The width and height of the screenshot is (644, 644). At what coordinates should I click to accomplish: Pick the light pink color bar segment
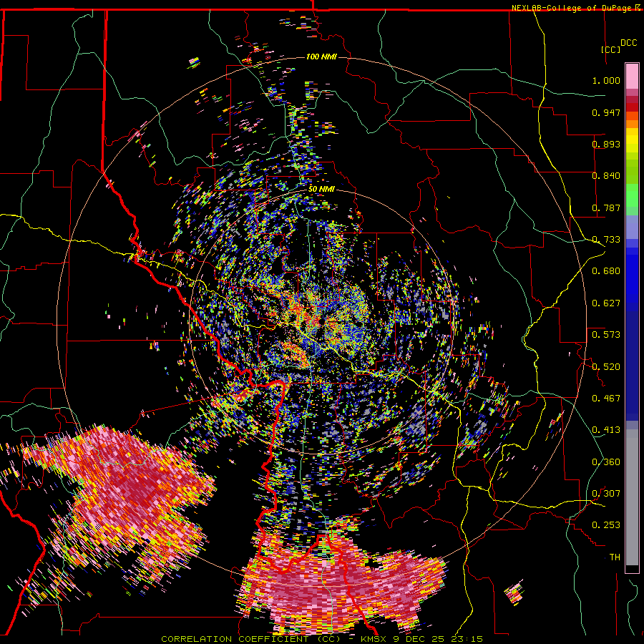tap(632, 76)
